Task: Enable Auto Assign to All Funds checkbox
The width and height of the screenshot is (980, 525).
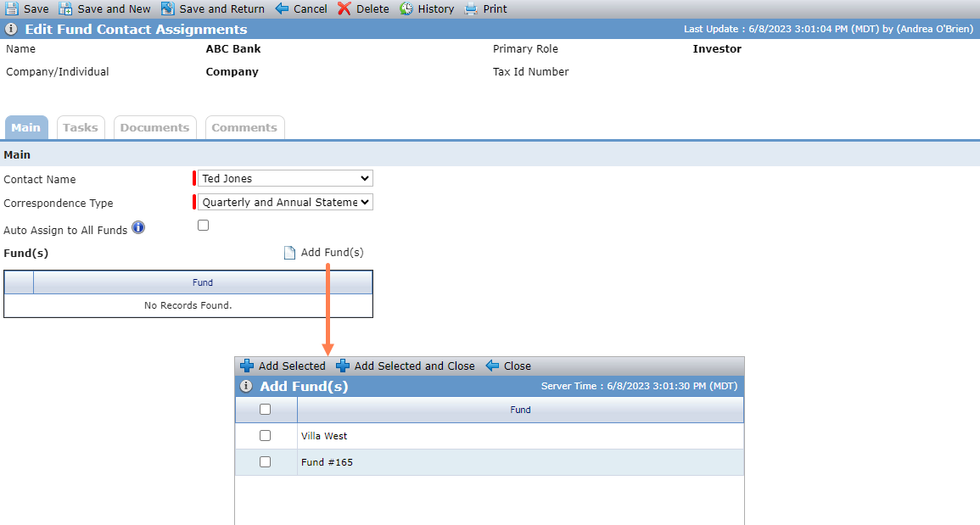Action: (x=203, y=225)
